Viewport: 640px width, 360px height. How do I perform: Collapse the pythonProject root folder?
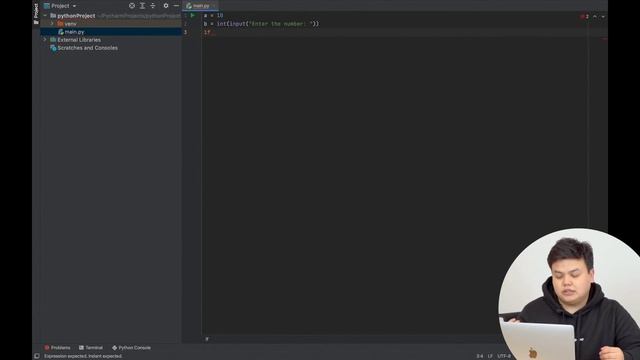pyautogui.click(x=45, y=16)
